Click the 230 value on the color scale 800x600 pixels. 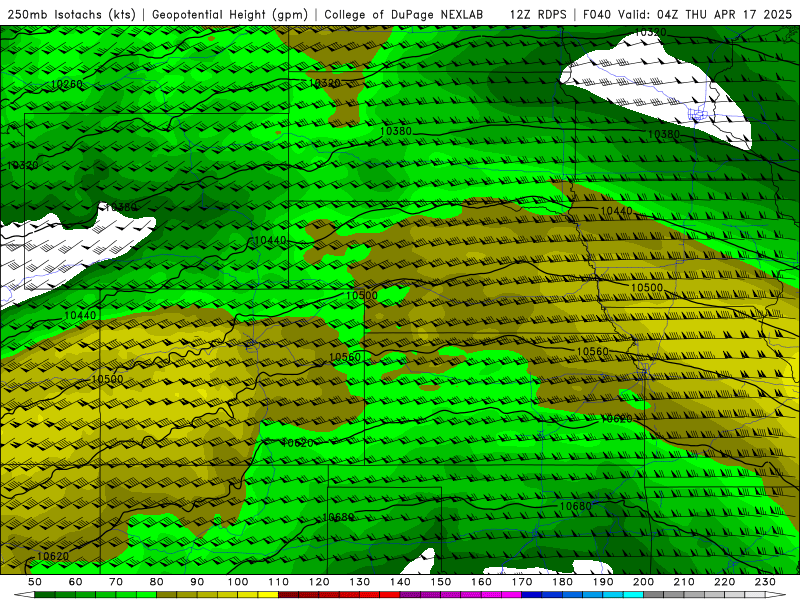pos(765,582)
